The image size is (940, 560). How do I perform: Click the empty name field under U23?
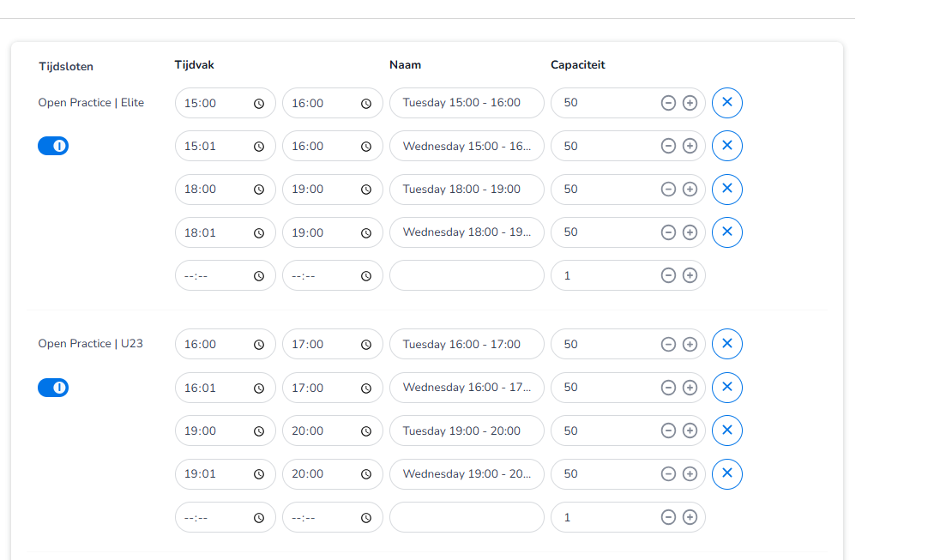pos(467,517)
